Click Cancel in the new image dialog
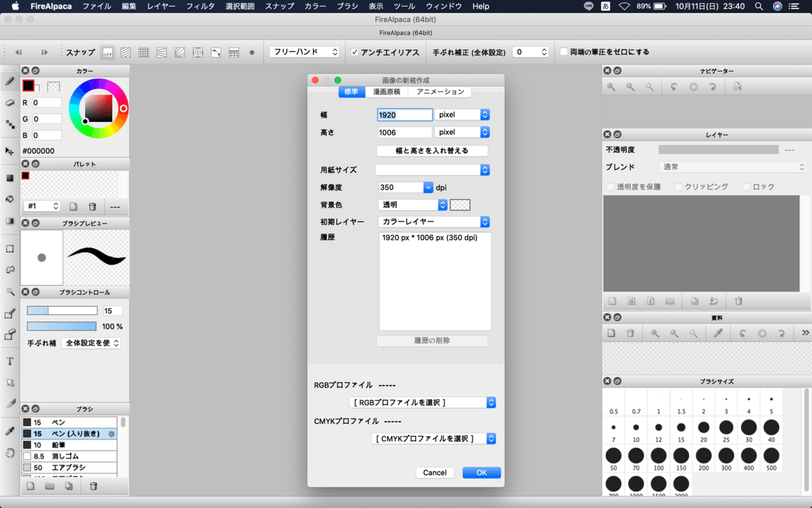Image resolution: width=812 pixels, height=508 pixels. pyautogui.click(x=434, y=473)
